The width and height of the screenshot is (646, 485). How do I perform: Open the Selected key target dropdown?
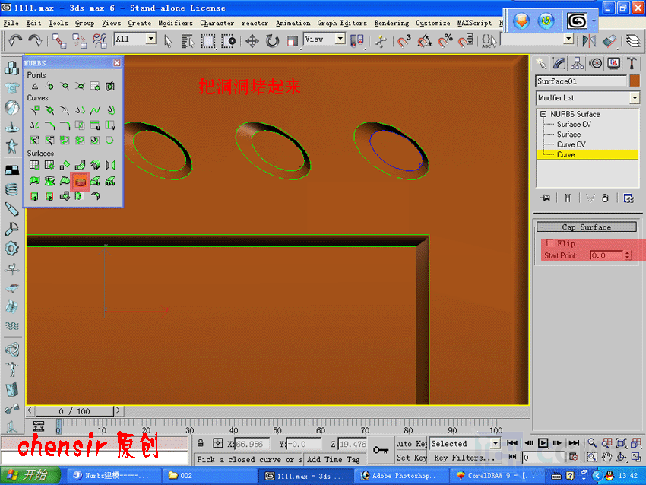pyautogui.click(x=465, y=443)
